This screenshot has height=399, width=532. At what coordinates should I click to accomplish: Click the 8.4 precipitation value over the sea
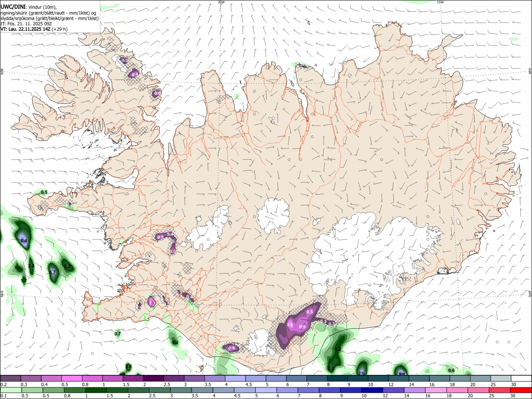point(24,241)
